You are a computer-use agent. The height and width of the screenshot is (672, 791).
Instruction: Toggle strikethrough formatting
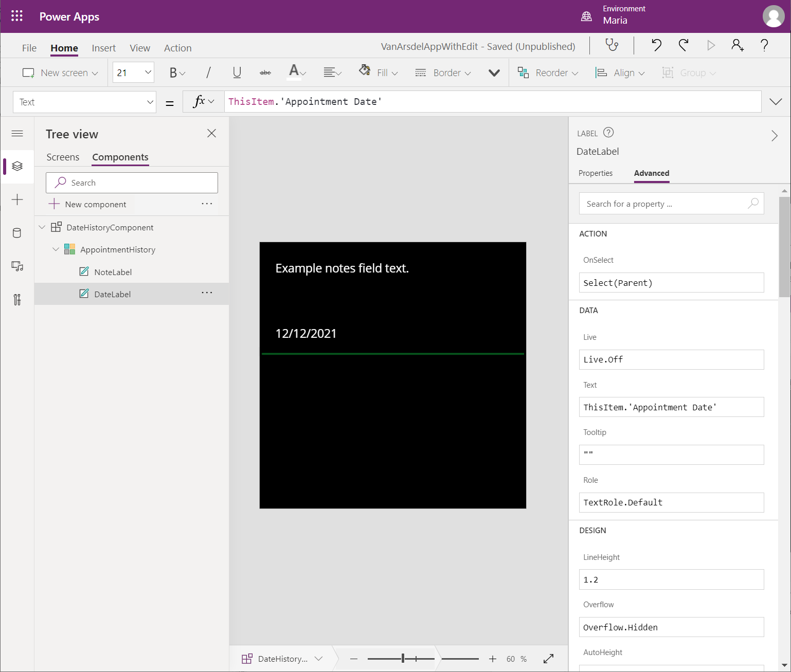tap(265, 73)
